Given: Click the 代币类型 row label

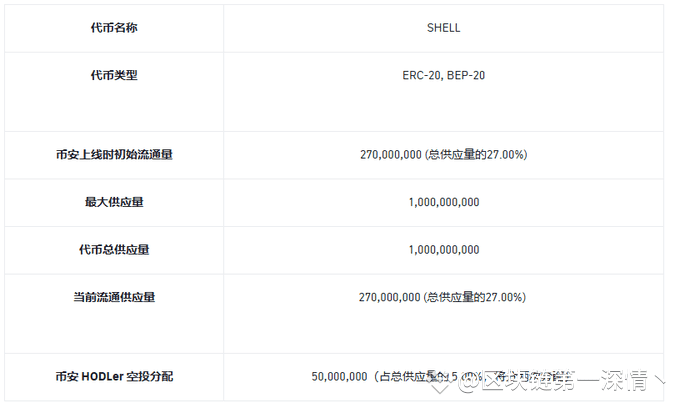Looking at the screenshot, I should tap(114, 75).
